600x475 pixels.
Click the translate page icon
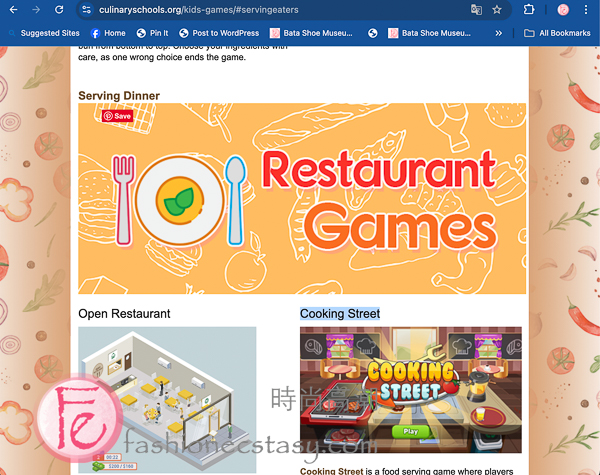click(x=476, y=10)
